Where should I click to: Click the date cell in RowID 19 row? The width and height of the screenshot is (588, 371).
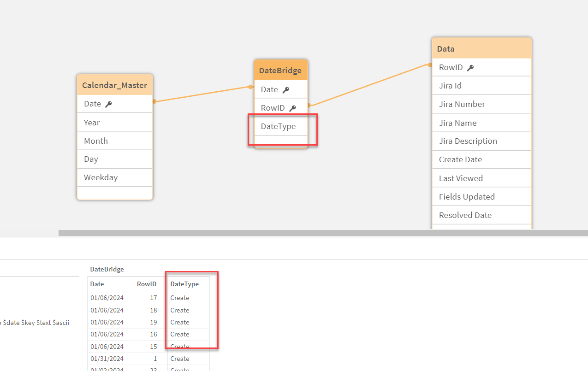111,322
